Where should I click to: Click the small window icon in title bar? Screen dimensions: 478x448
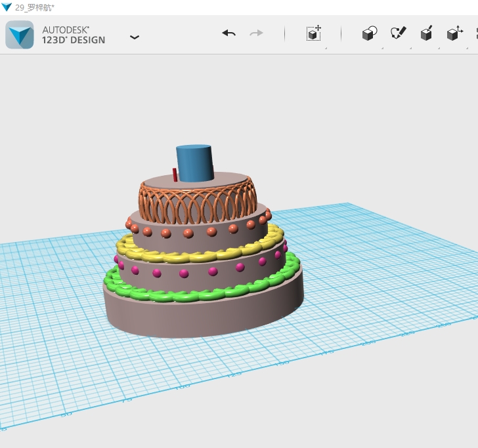[x=7, y=7]
